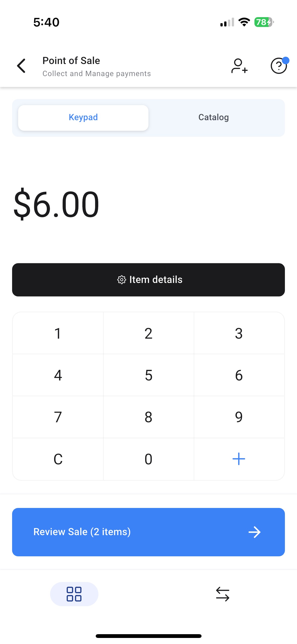The image size is (297, 644).
Task: Tap the 0 key
Action: click(149, 459)
